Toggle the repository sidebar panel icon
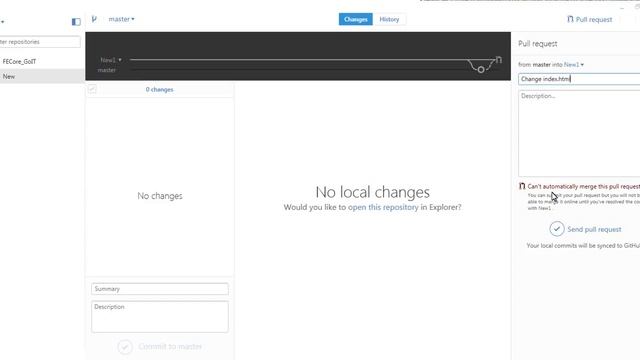Image resolution: width=640 pixels, height=360 pixels. 76,22
